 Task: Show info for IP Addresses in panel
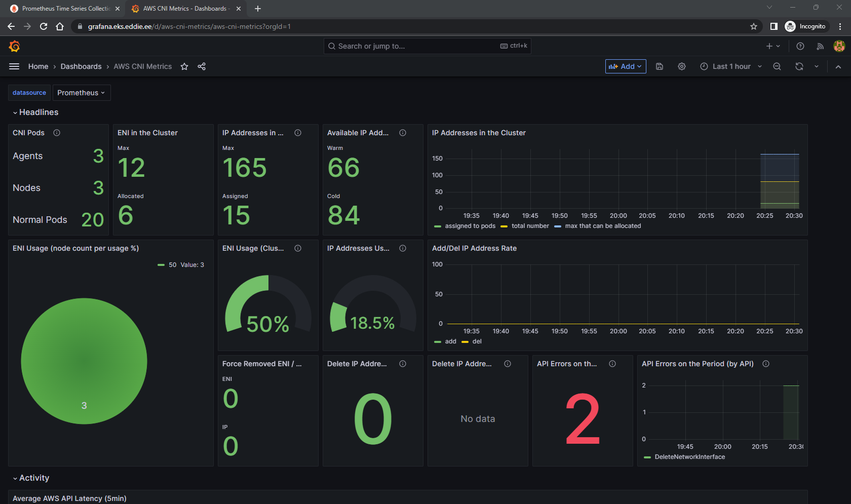298,133
